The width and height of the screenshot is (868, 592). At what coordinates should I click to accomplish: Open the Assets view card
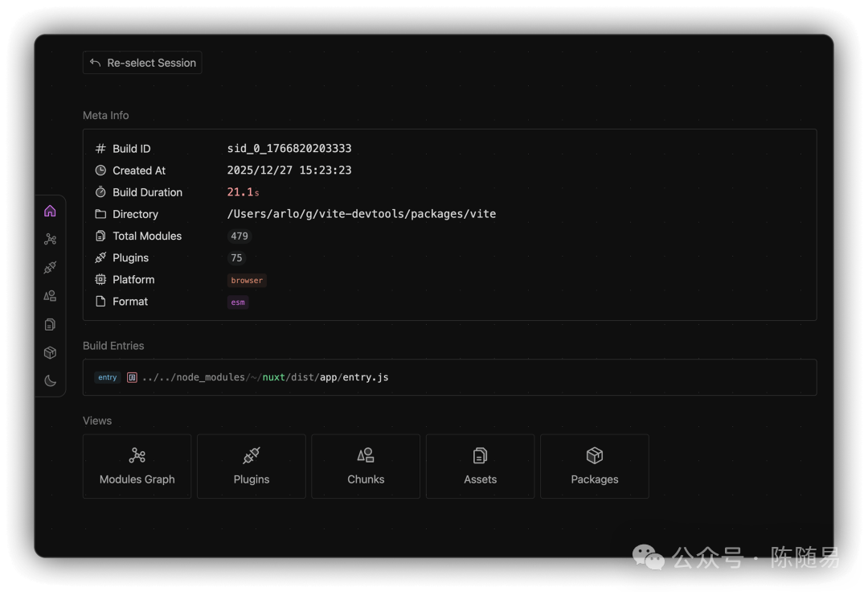point(480,467)
